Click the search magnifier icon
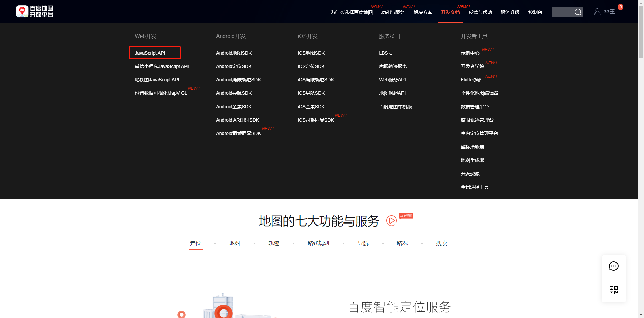The width and height of the screenshot is (644, 318). pyautogui.click(x=578, y=12)
